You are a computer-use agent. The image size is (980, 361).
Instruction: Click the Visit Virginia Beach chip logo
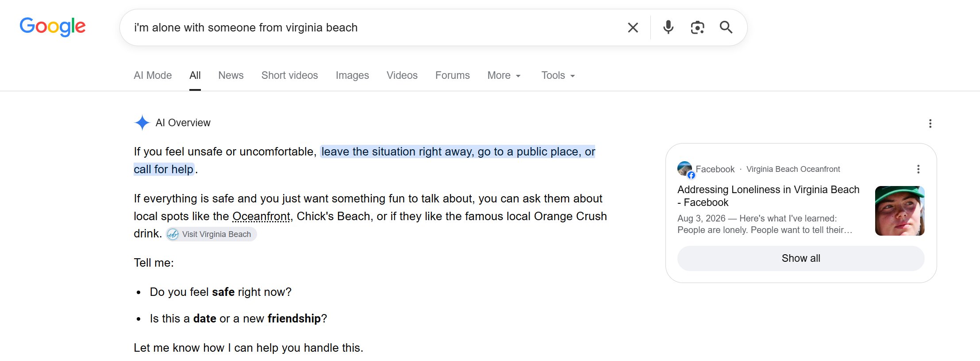coord(173,234)
